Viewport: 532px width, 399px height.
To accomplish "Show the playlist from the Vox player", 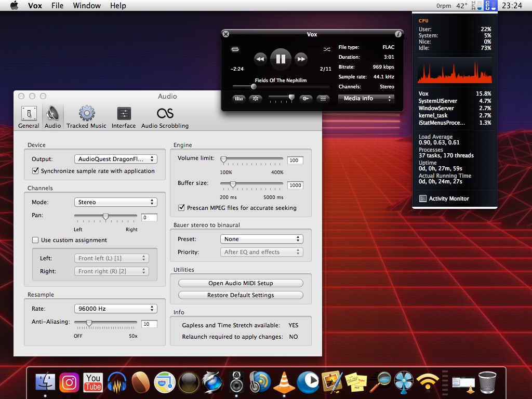I will point(323,98).
